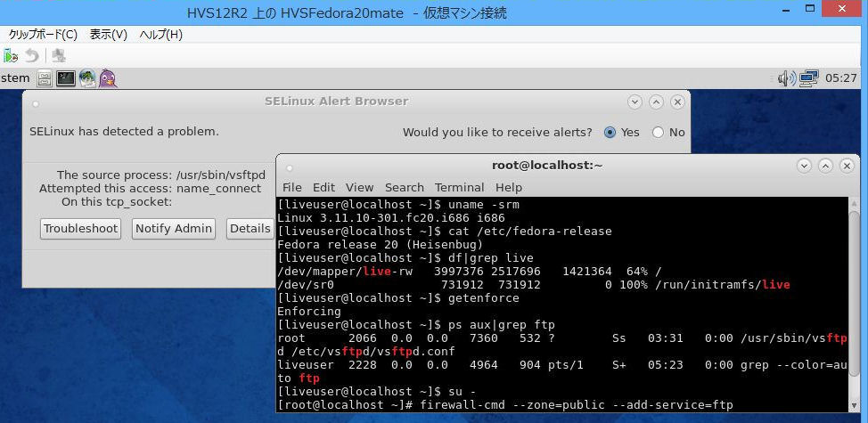Open the Pidgin purple bird launcher
The image size is (868, 423).
[x=108, y=78]
